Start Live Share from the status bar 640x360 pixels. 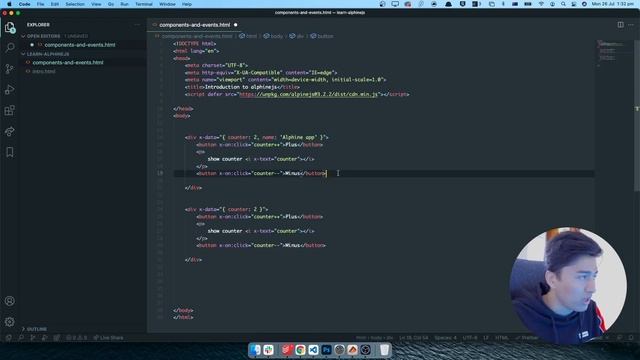click(108, 338)
